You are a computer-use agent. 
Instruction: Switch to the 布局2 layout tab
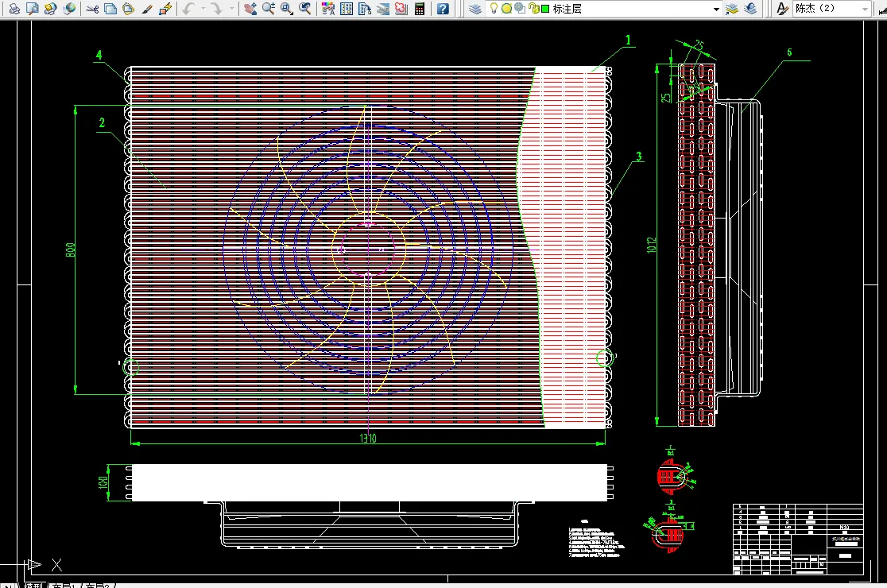[x=97, y=586]
